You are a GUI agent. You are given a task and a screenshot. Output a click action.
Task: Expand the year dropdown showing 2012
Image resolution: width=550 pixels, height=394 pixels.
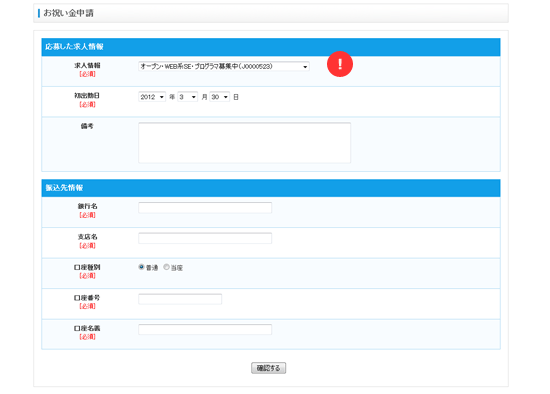click(x=152, y=97)
